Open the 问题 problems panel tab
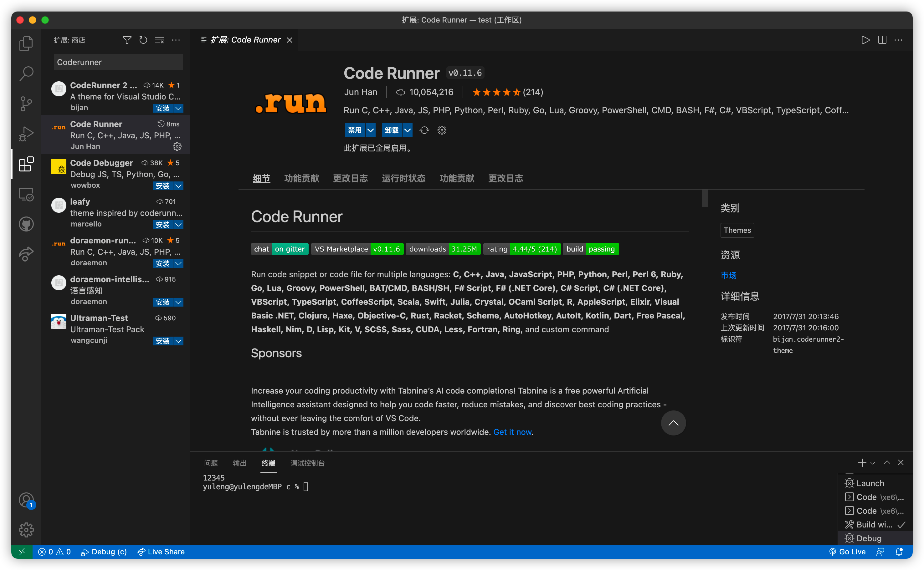Screen dimensions: 924x570 pos(211,463)
